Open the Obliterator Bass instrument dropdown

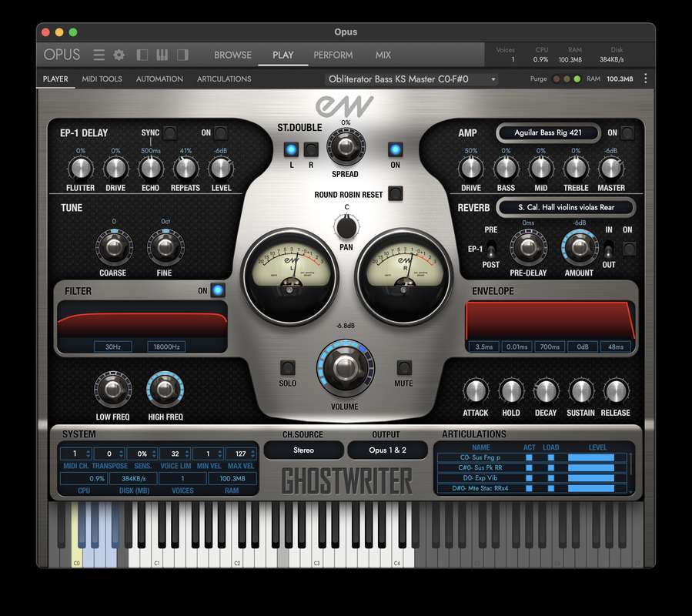(412, 79)
